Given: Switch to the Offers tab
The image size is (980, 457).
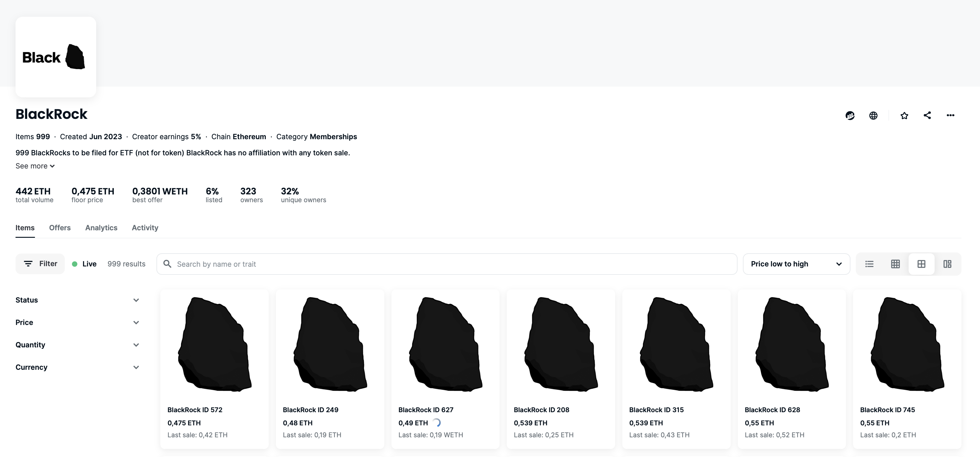Looking at the screenshot, I should 60,228.
